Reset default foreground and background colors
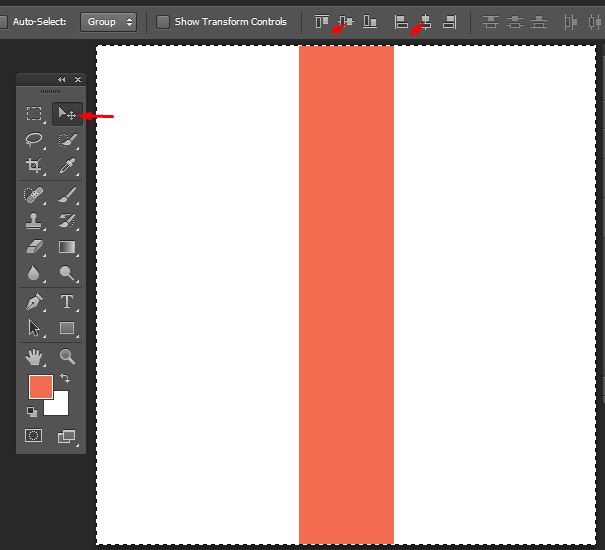605x550 pixels. (32, 412)
